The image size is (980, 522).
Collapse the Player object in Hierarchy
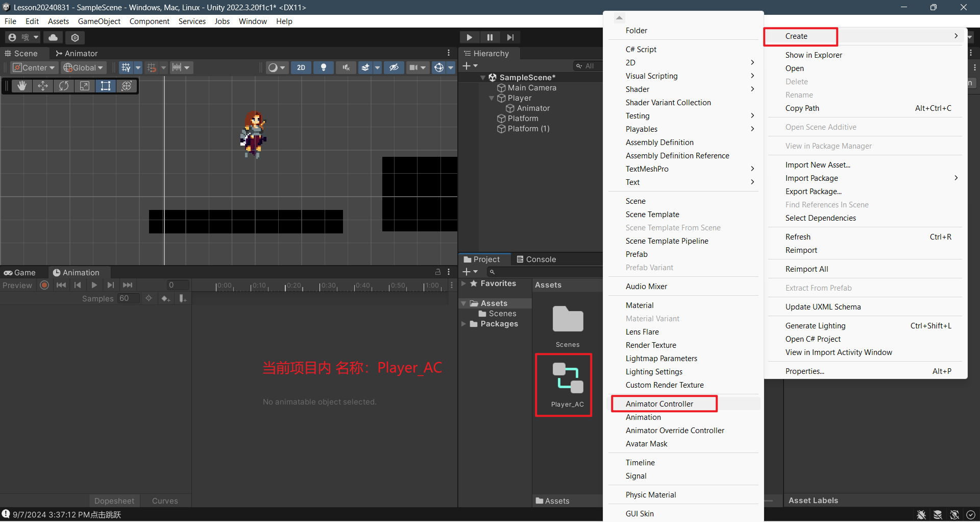492,98
